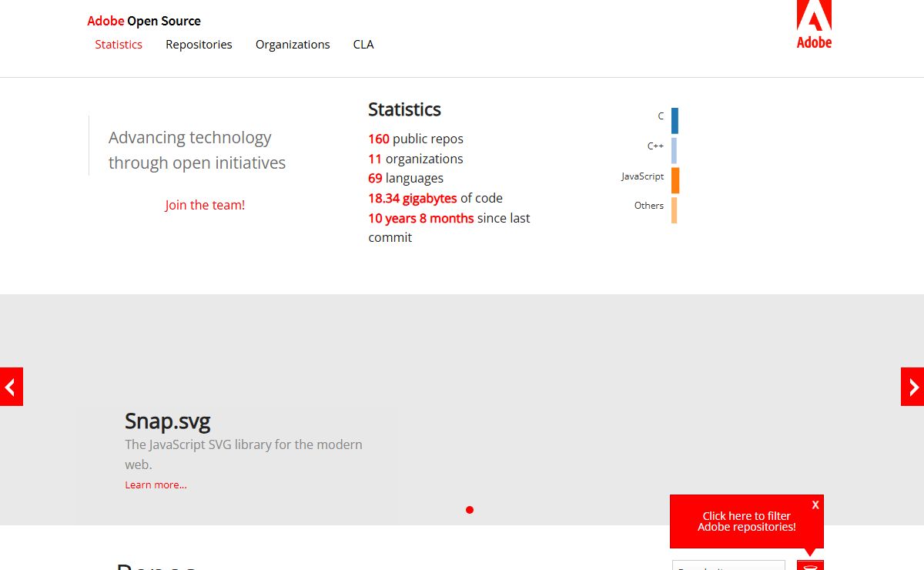924x570 pixels.
Task: Open the CLA nav item
Action: click(x=363, y=45)
